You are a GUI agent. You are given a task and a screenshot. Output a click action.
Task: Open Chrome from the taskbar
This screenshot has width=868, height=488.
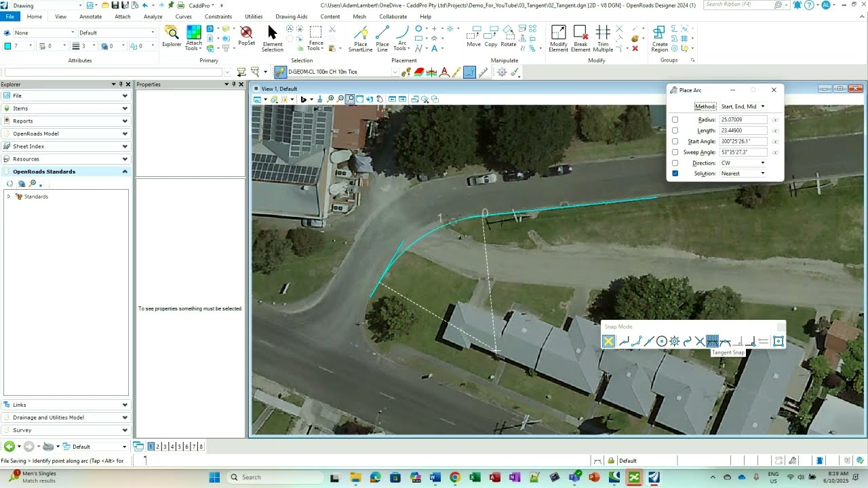(x=455, y=477)
